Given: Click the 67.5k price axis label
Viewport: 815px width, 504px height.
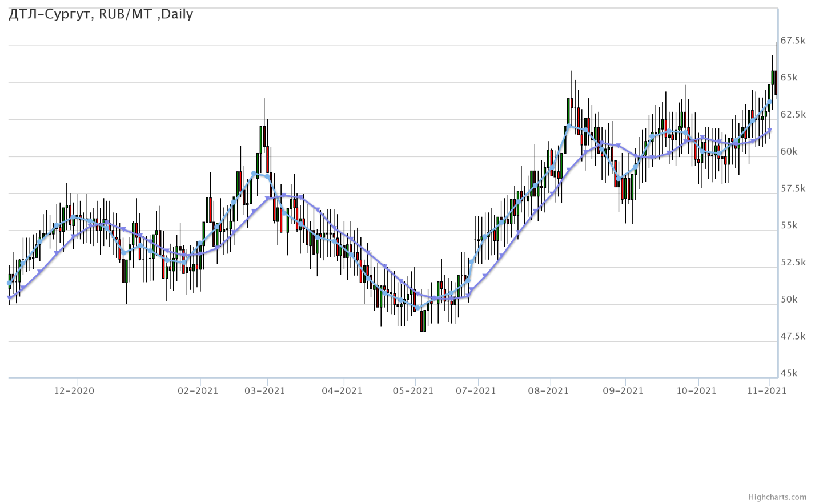Looking at the screenshot, I should [793, 41].
